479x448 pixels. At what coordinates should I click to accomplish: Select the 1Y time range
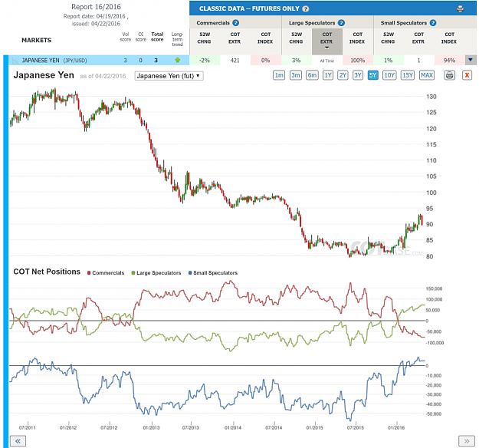click(x=328, y=75)
